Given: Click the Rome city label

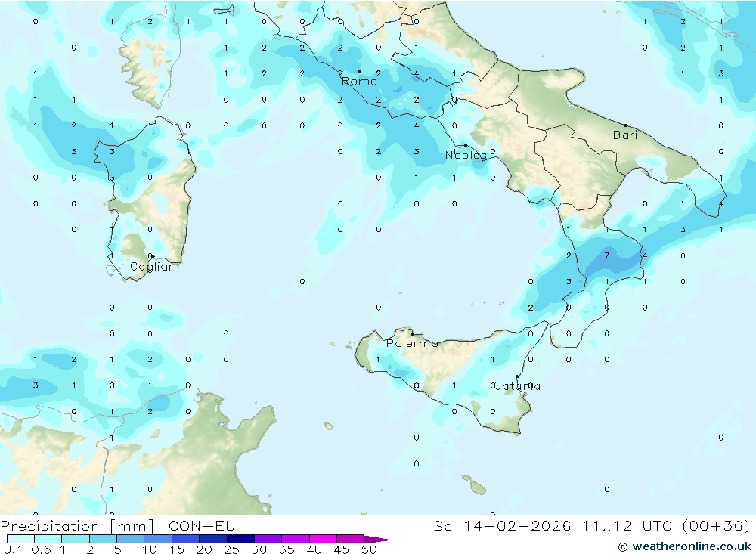Looking at the screenshot, I should click(359, 82).
